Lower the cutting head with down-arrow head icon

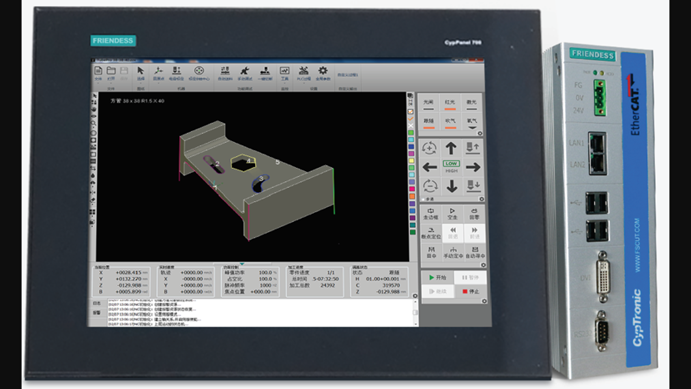point(473,185)
